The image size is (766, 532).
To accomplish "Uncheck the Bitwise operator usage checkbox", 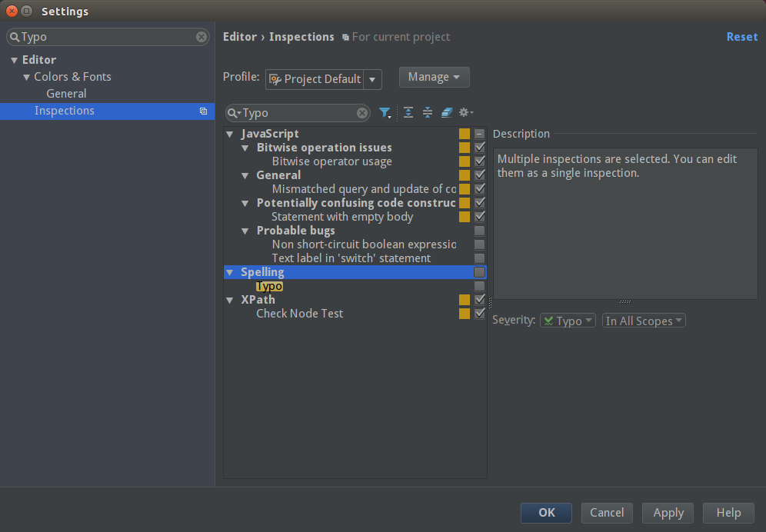I will click(x=480, y=161).
